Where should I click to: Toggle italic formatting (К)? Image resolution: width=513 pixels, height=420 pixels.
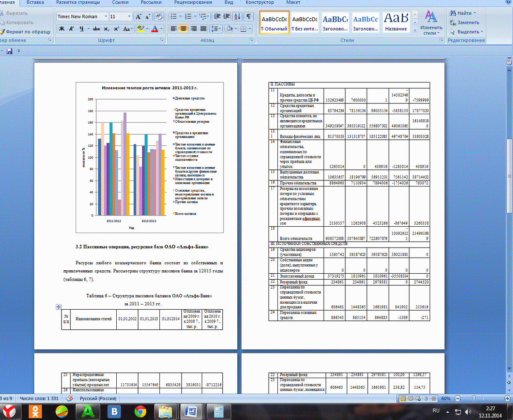(71, 29)
